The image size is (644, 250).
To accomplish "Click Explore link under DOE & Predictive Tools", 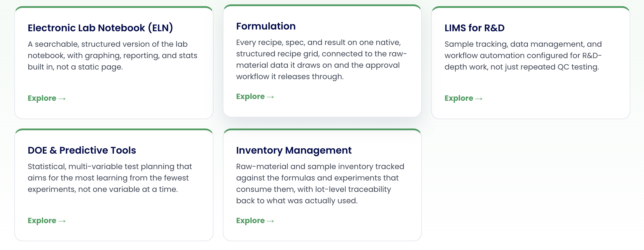I will (47, 221).
